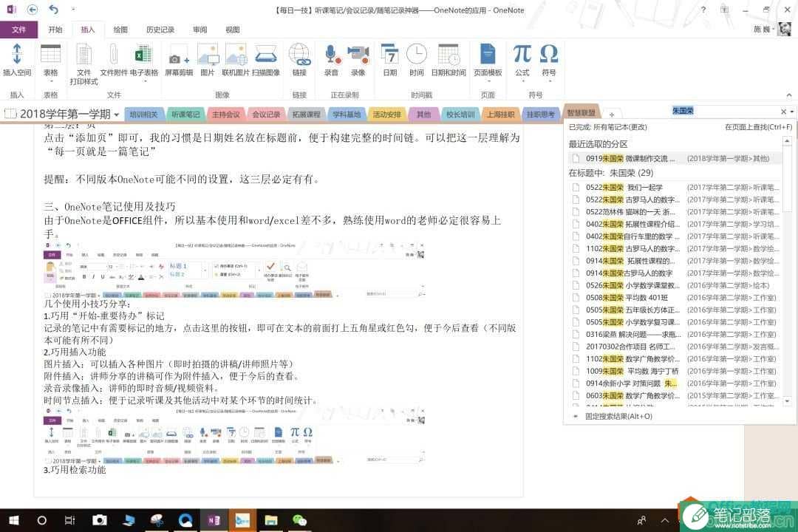798x532 pixels.
Task: Open result 0522范林伟 猫咪的一天
Action: click(676, 212)
